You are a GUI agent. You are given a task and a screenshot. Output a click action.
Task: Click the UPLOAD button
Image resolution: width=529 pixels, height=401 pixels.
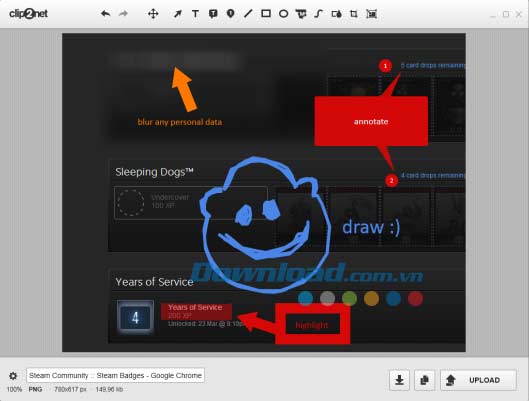point(478,380)
